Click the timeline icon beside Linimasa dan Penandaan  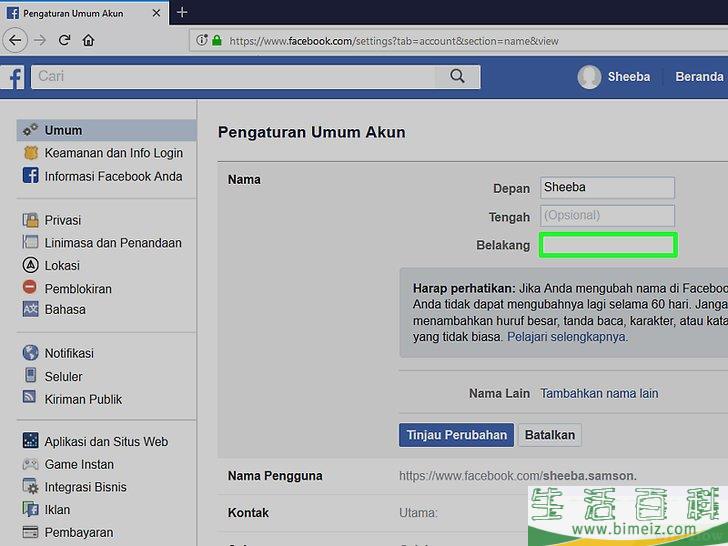[30, 242]
